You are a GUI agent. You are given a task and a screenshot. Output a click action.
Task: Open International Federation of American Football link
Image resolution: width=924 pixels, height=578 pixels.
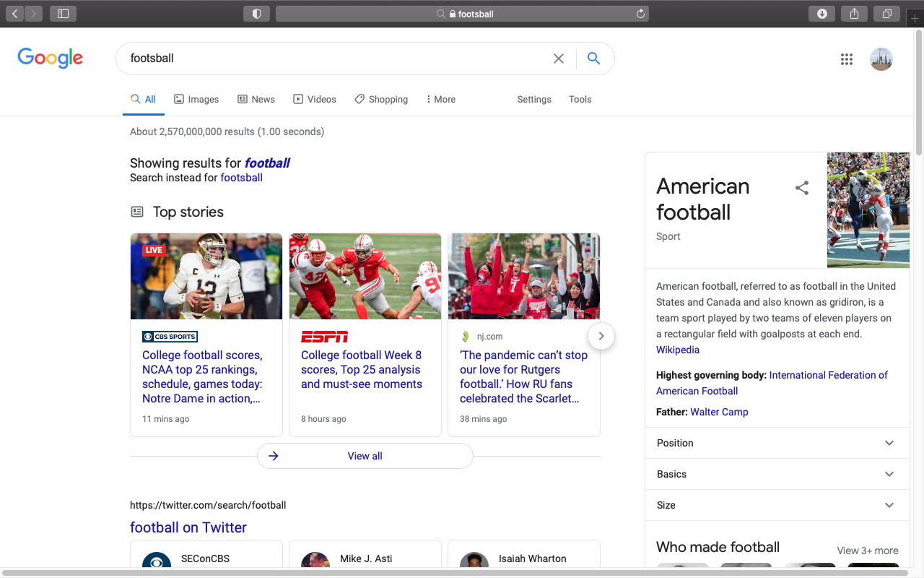tap(772, 383)
